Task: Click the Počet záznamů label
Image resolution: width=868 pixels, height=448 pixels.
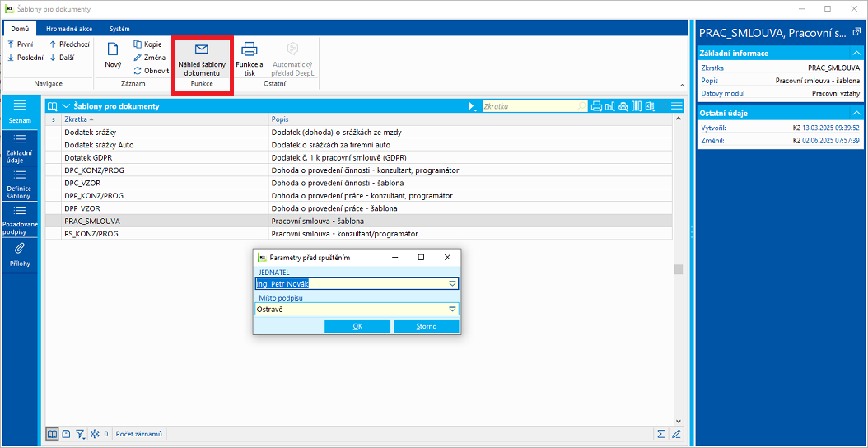Action: tap(139, 434)
